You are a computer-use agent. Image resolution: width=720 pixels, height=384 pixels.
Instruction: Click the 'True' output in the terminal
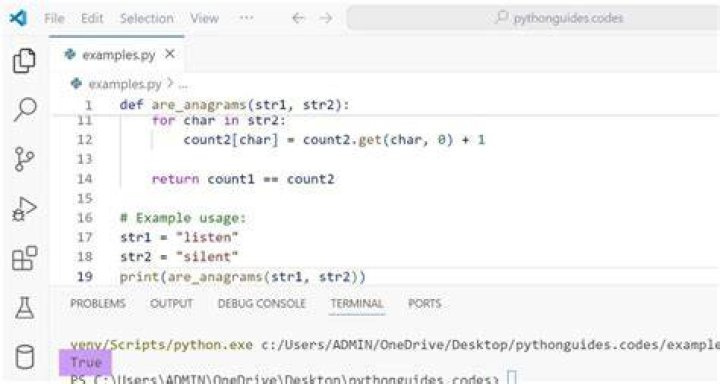point(85,362)
